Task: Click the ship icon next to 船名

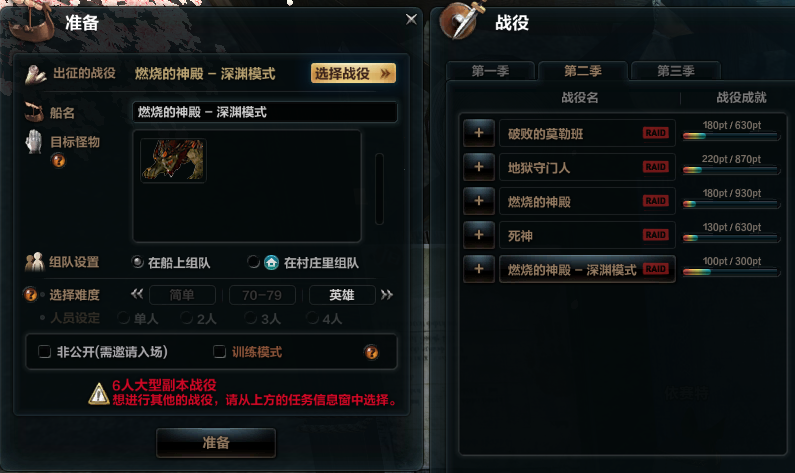Action: (x=34, y=112)
